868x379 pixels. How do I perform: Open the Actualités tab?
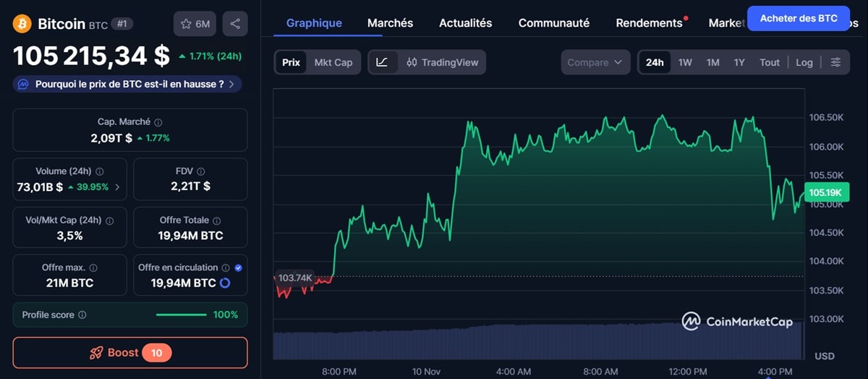(x=465, y=23)
